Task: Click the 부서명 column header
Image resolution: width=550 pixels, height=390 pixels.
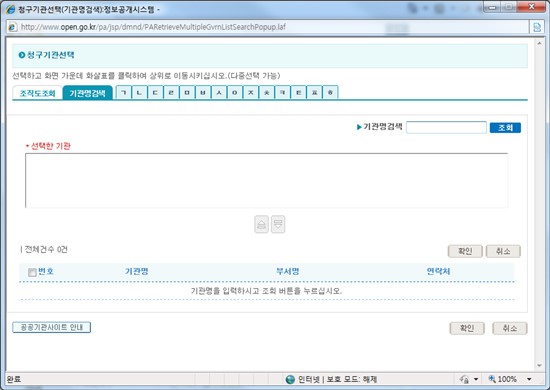Action: 288,271
